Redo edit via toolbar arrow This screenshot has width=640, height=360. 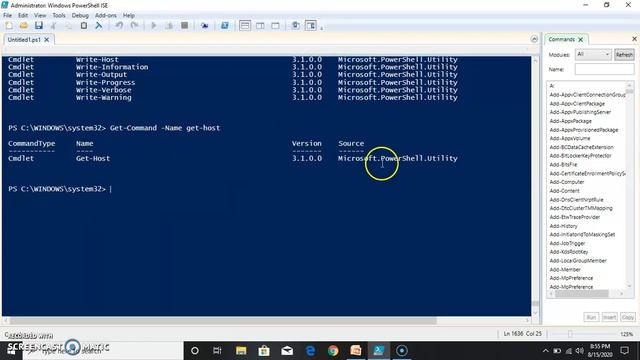point(134,26)
